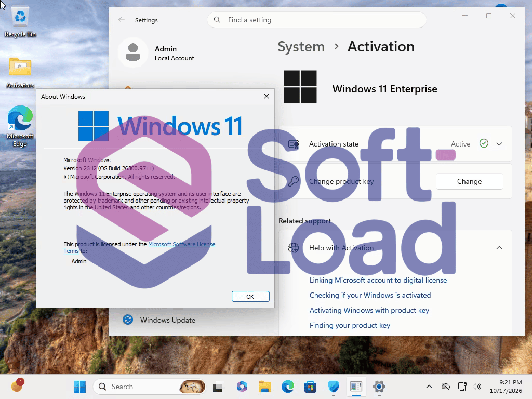532x399 pixels.
Task: Click the Windows 11 logo in About dialog
Action: [160, 126]
